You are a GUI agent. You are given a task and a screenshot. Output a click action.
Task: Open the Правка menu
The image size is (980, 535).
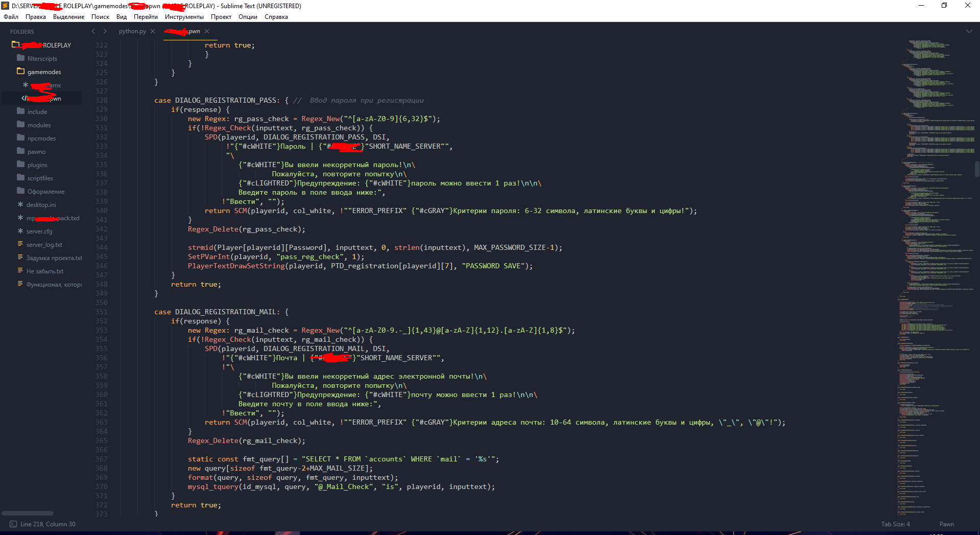(x=36, y=17)
